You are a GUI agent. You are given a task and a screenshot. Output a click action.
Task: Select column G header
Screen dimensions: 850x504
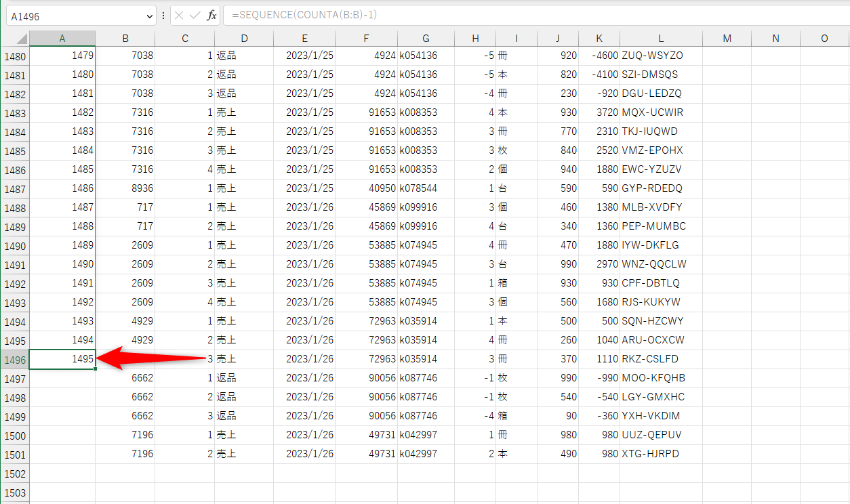(426, 39)
